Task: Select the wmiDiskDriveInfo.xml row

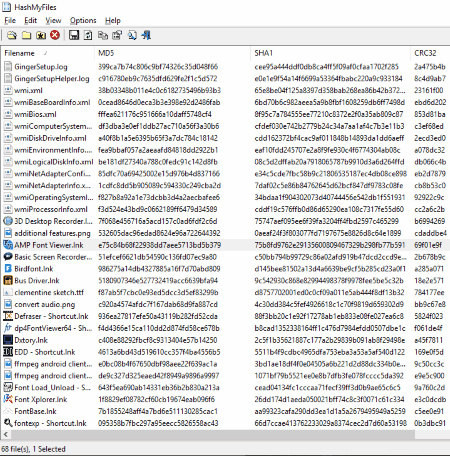Action: pos(225,138)
